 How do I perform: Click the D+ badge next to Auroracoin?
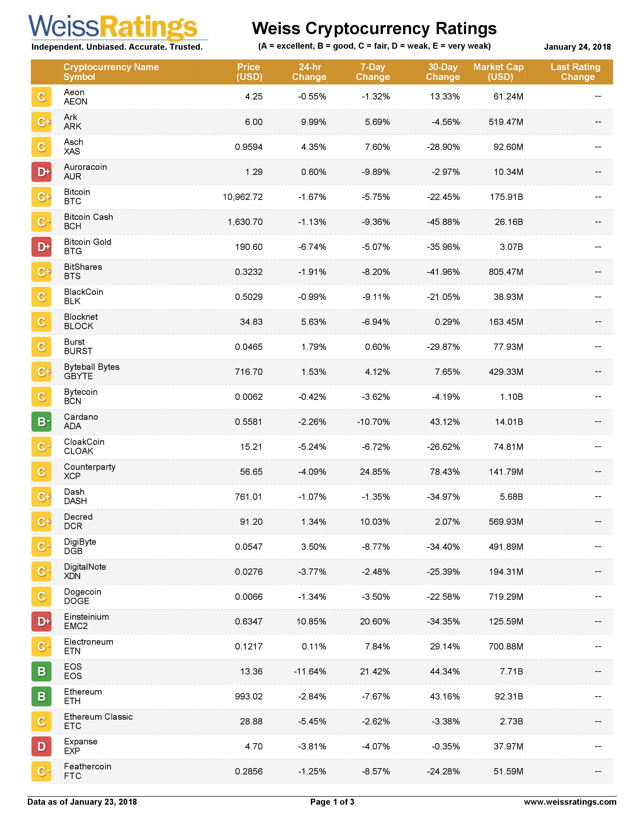click(42, 172)
